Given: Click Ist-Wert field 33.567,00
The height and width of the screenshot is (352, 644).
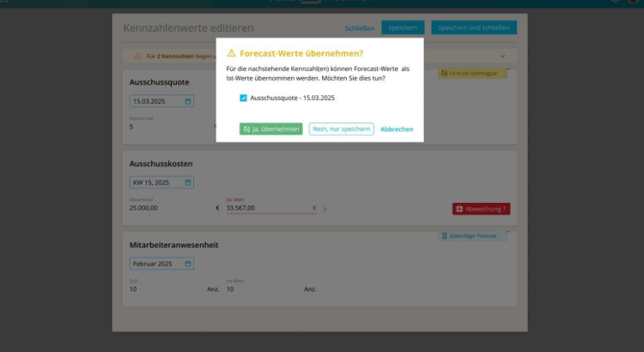Looking at the screenshot, I should point(271,208).
